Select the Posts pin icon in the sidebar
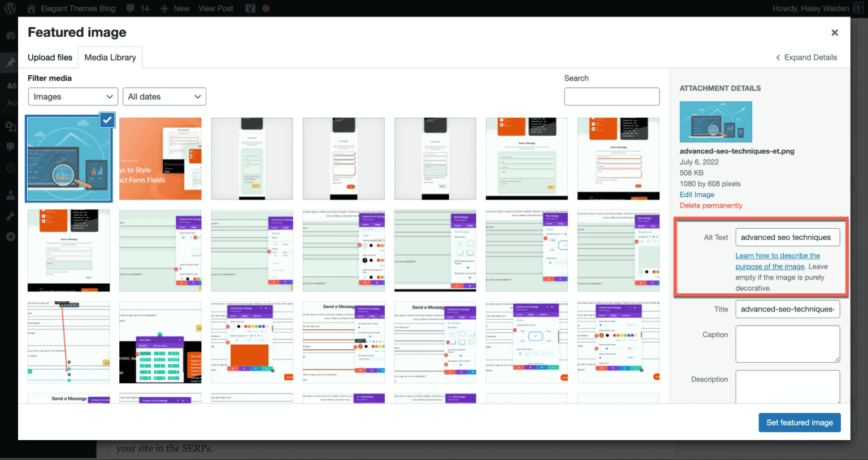 (10, 62)
